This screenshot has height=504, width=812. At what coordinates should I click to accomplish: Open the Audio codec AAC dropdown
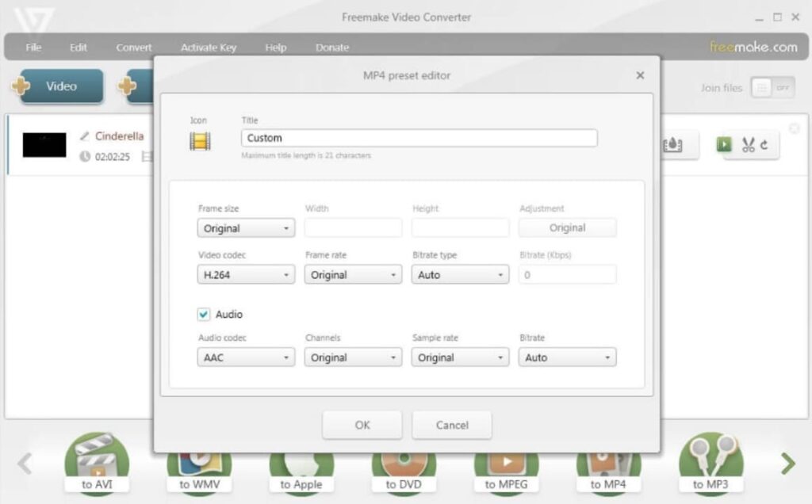point(246,357)
